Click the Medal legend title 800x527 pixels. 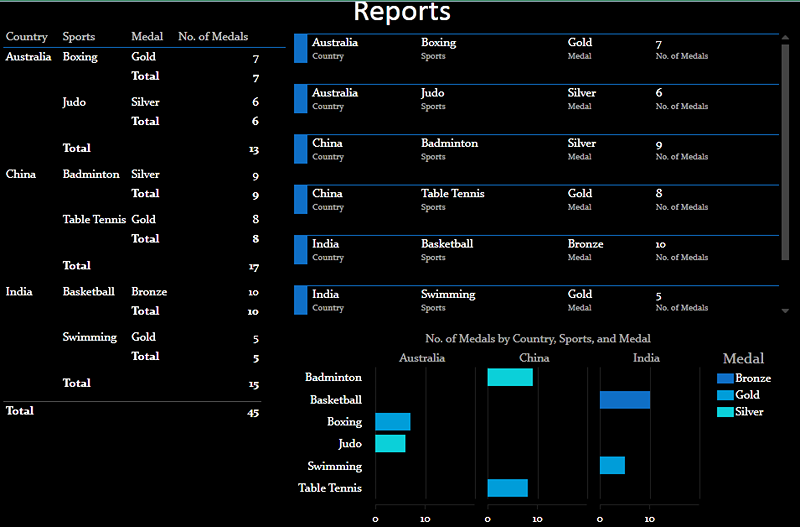[743, 359]
